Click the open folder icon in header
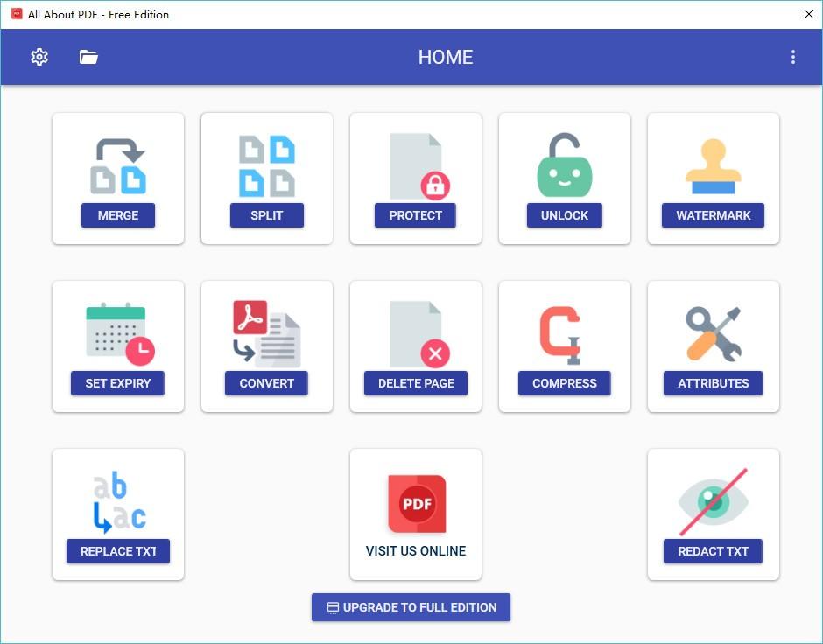The image size is (823, 644). point(88,57)
